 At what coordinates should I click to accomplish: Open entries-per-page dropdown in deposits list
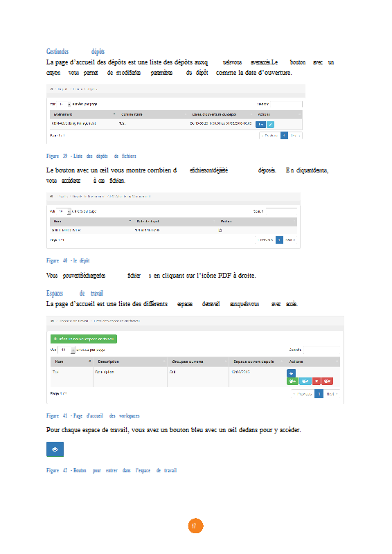(x=64, y=105)
